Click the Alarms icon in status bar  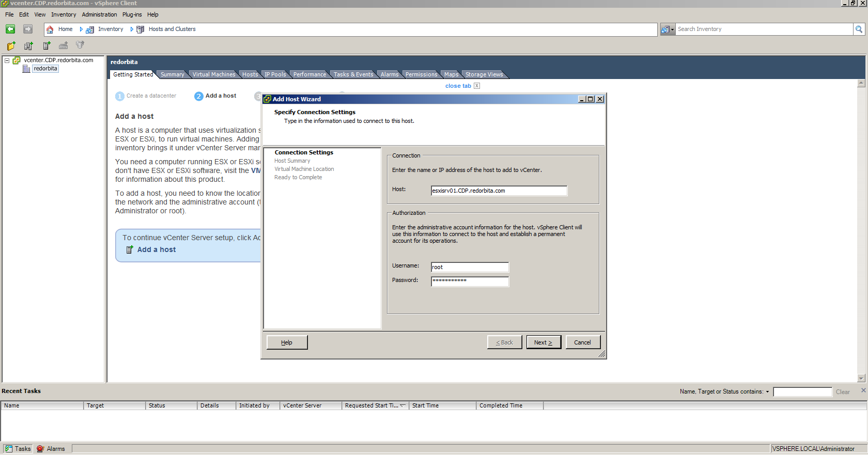coord(40,449)
